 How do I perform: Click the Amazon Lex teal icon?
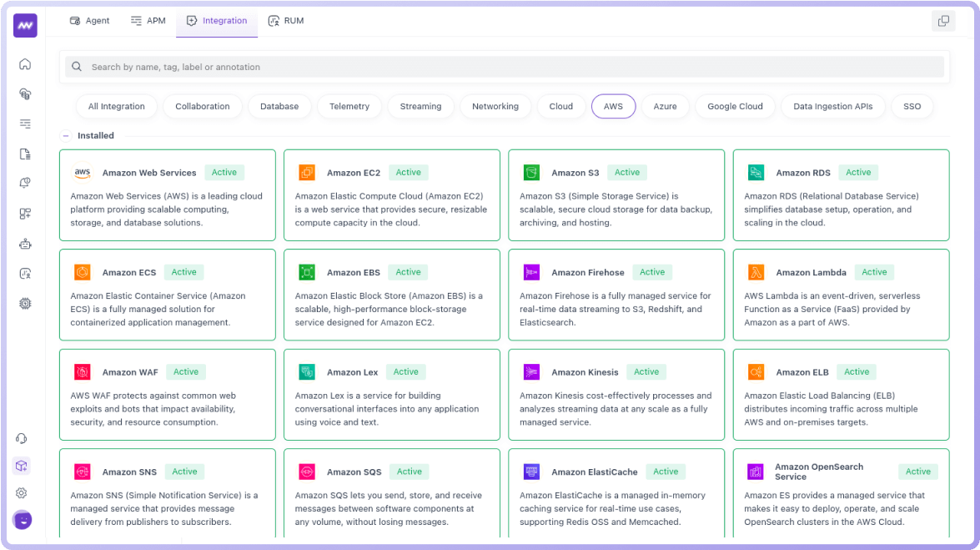[307, 371]
